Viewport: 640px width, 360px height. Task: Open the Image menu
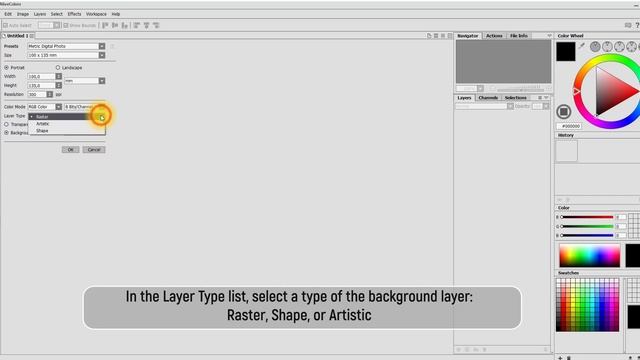23,14
